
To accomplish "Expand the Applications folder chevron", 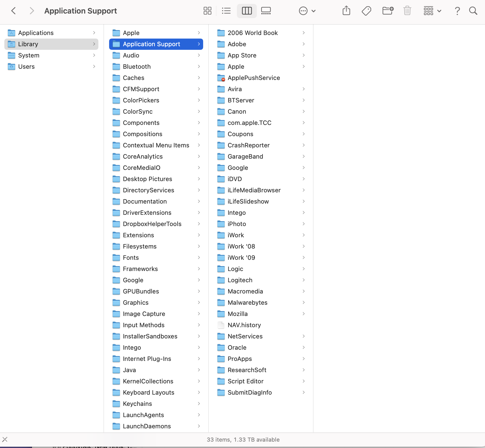I will (94, 33).
